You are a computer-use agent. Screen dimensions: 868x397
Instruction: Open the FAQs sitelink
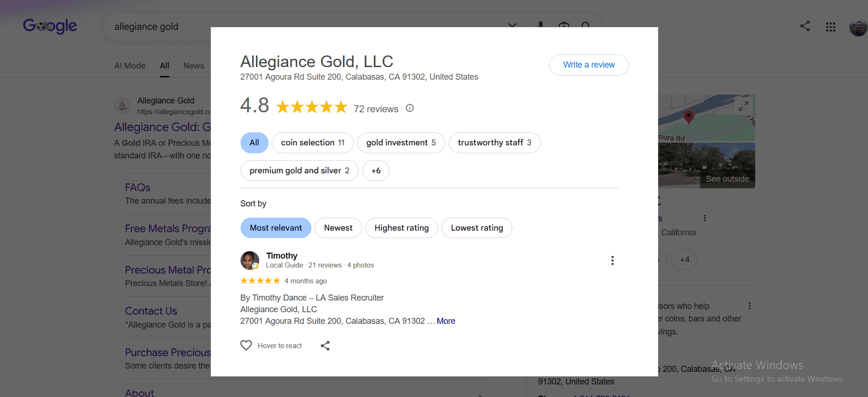(138, 187)
